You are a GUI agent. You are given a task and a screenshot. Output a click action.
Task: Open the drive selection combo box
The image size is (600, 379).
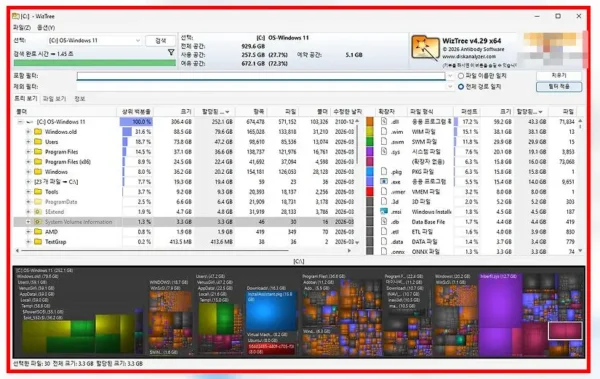pos(94,41)
